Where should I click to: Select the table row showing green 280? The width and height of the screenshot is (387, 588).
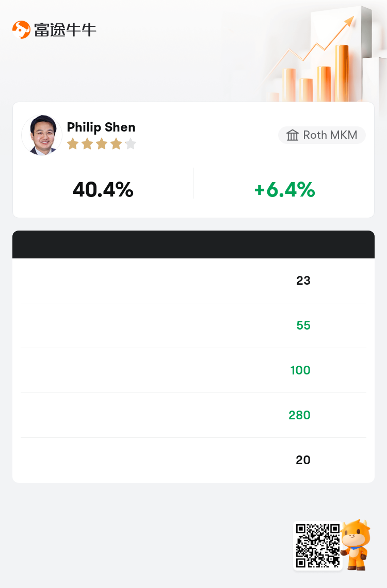(x=193, y=415)
